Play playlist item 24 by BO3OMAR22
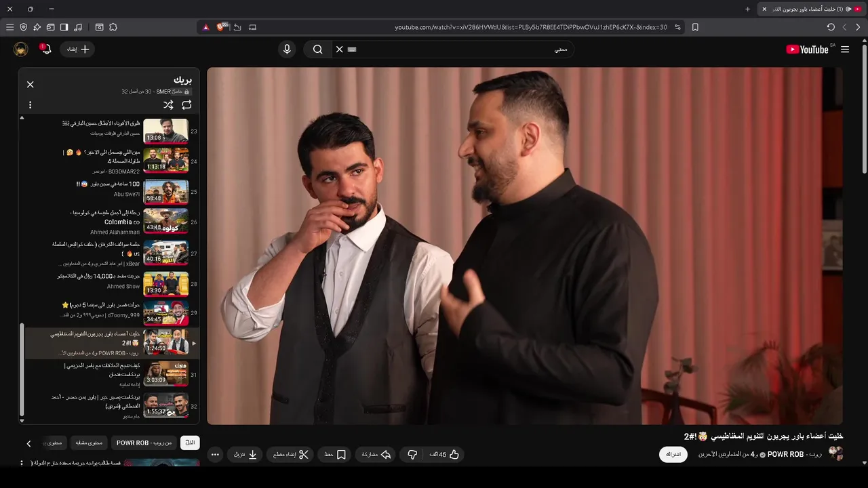 tap(112, 161)
